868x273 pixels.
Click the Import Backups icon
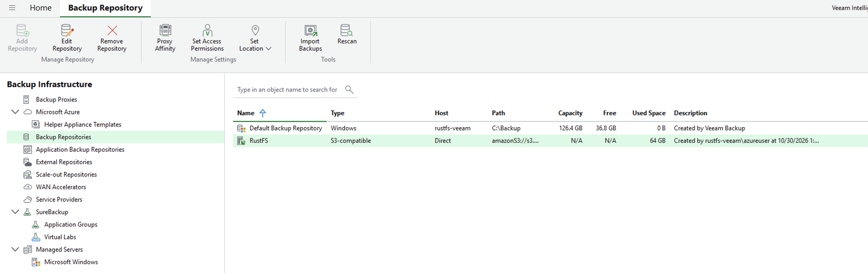[x=311, y=30]
